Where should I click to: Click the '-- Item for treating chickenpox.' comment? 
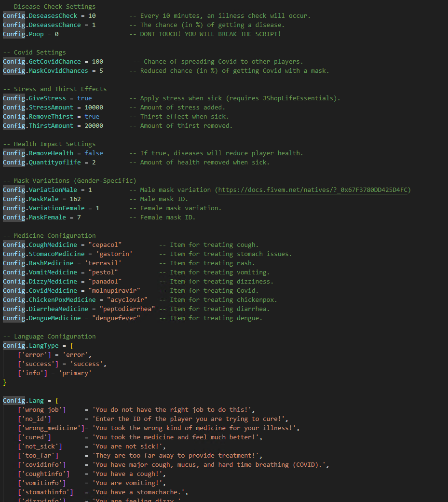pos(218,300)
